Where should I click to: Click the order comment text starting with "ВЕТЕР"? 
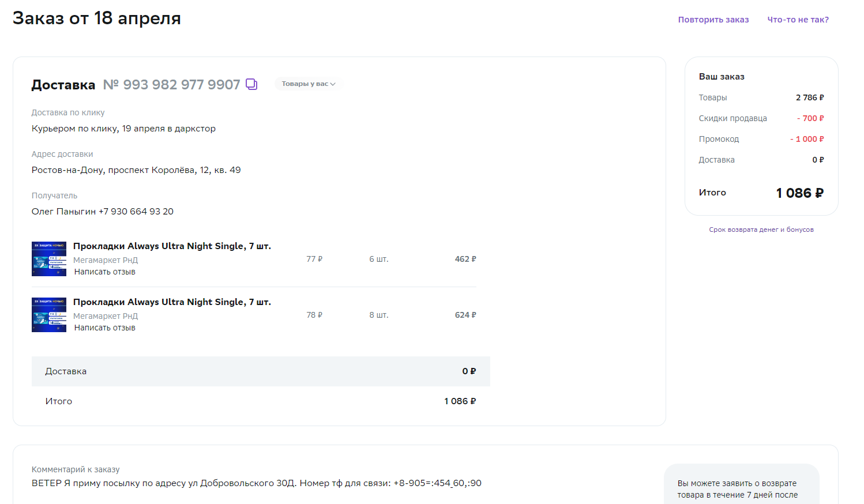(257, 483)
